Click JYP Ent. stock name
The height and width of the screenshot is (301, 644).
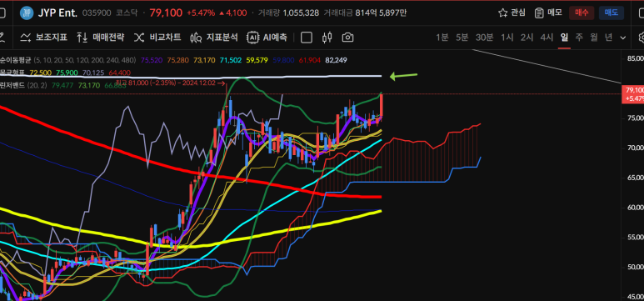[57, 13]
